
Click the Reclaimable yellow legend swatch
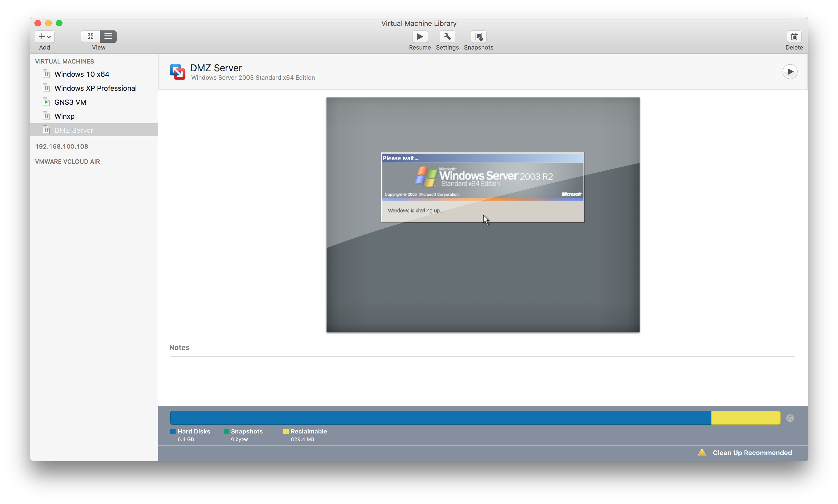(x=286, y=431)
